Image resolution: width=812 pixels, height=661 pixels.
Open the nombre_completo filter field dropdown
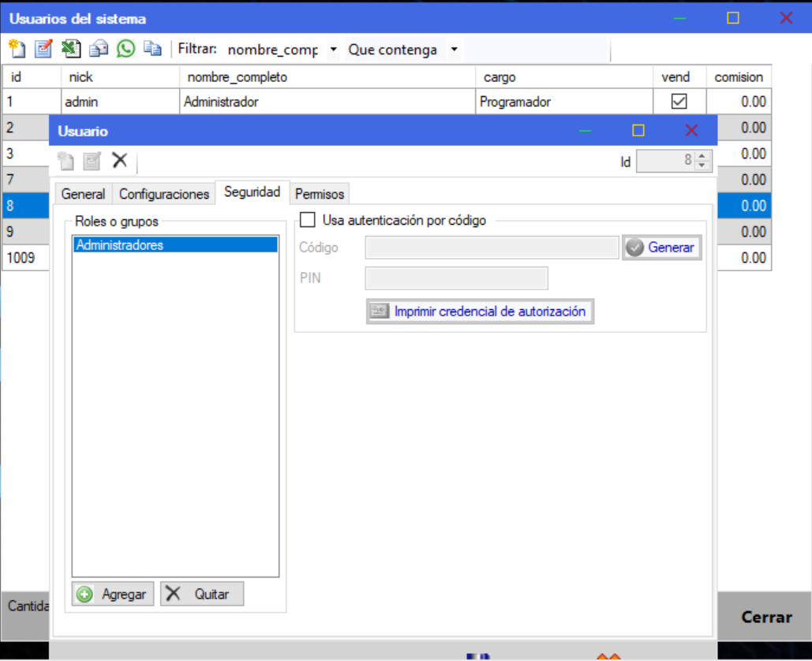point(333,50)
